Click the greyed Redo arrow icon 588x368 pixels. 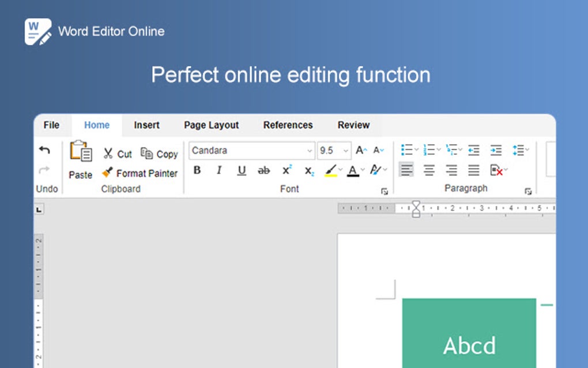(x=44, y=170)
